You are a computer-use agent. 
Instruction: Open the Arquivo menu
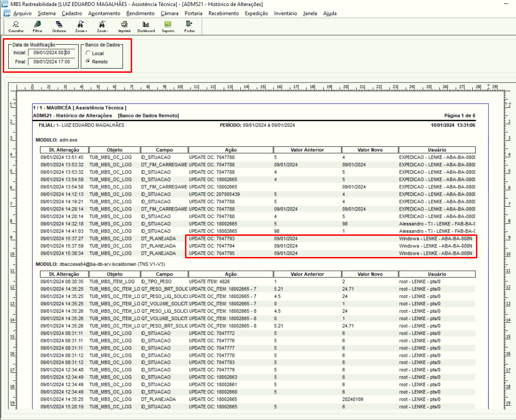coord(23,13)
